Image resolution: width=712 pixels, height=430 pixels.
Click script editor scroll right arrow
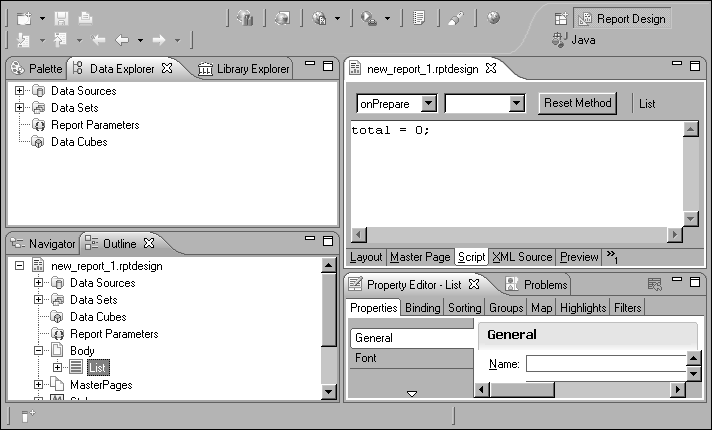click(675, 234)
